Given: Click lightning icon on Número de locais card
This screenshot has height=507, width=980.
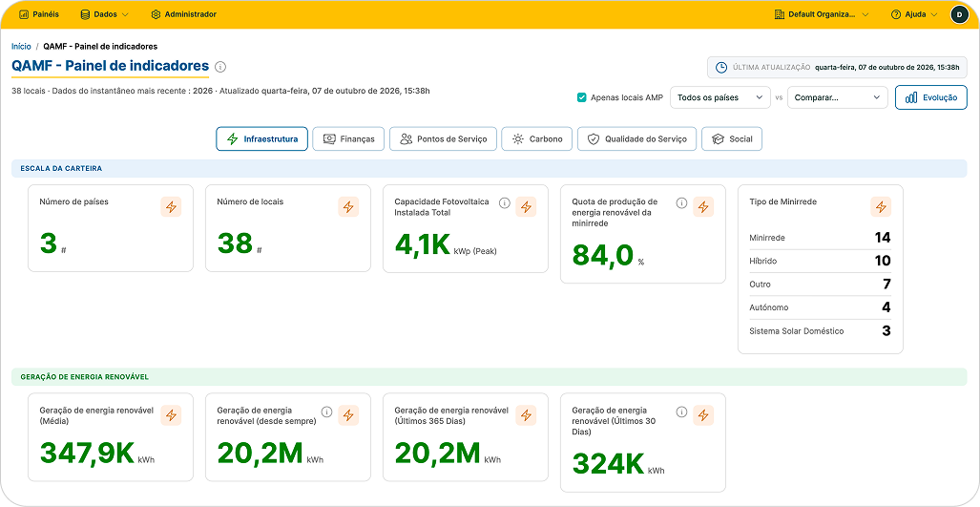Looking at the screenshot, I should [x=348, y=207].
